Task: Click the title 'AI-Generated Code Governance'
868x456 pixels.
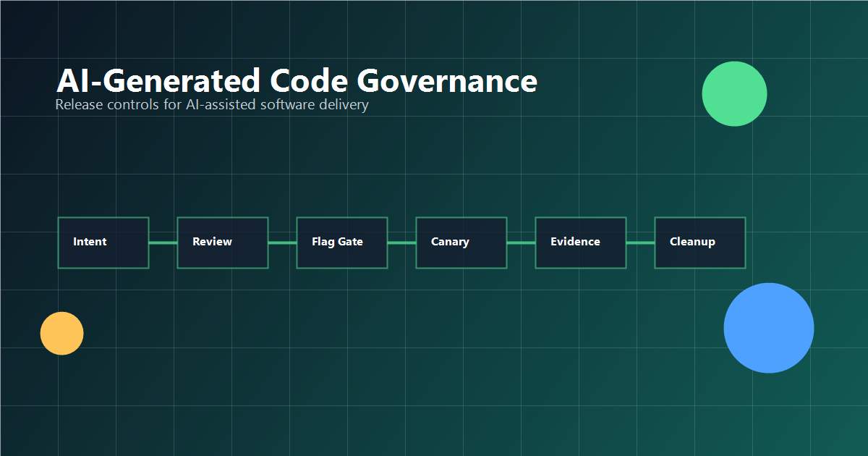Action: 297,80
